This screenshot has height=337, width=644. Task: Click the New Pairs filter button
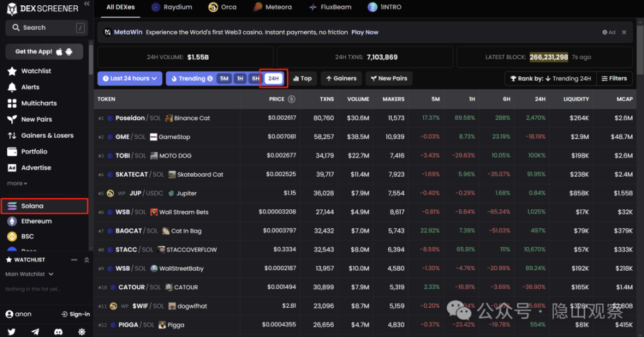[389, 78]
